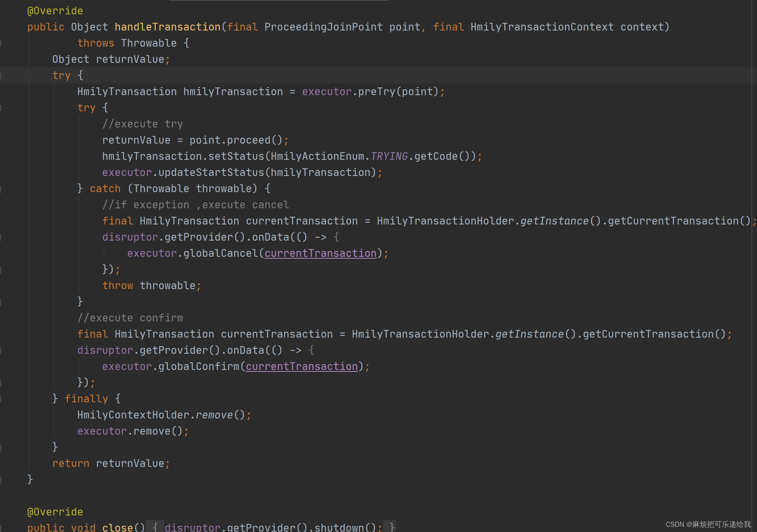Click the HmilyTransactionContext parameter type
Image resolution: width=757 pixels, height=532 pixels.
coord(542,27)
